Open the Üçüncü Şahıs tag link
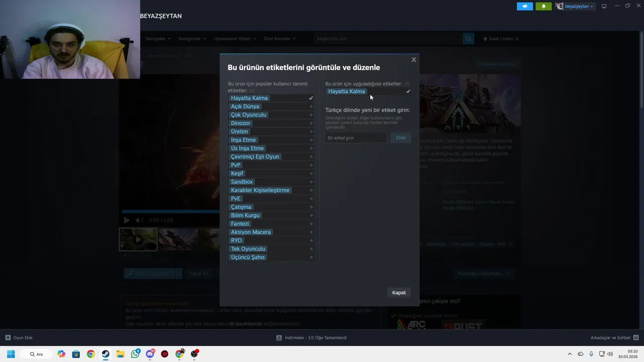 point(248,257)
